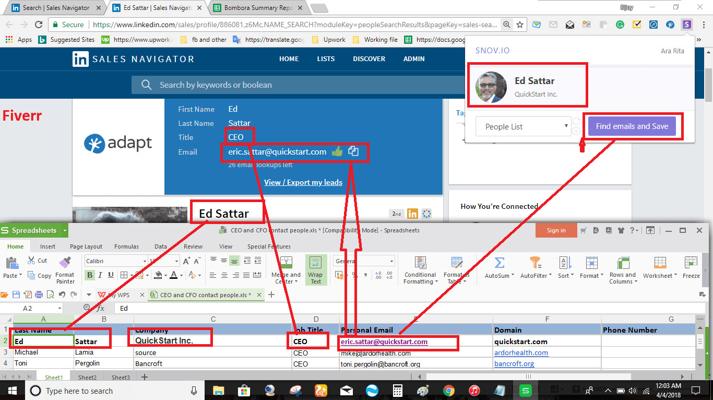The width and height of the screenshot is (713, 400).
Task: Click the Format Painter icon
Action: tap(65, 266)
